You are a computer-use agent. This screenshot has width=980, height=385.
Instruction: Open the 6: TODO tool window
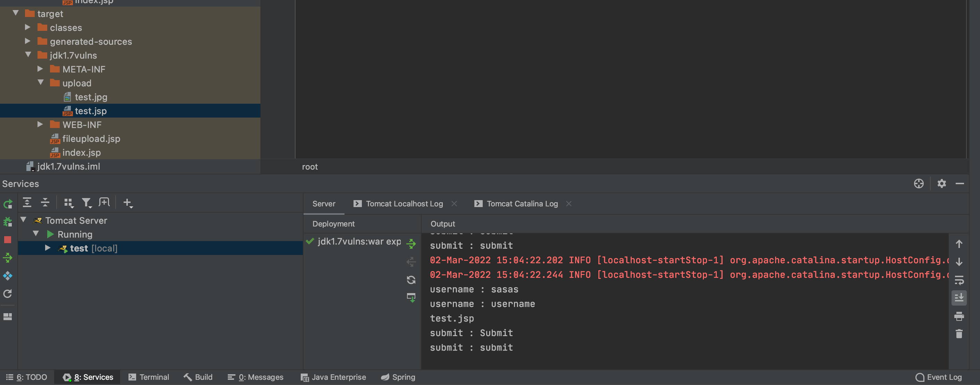click(x=27, y=377)
